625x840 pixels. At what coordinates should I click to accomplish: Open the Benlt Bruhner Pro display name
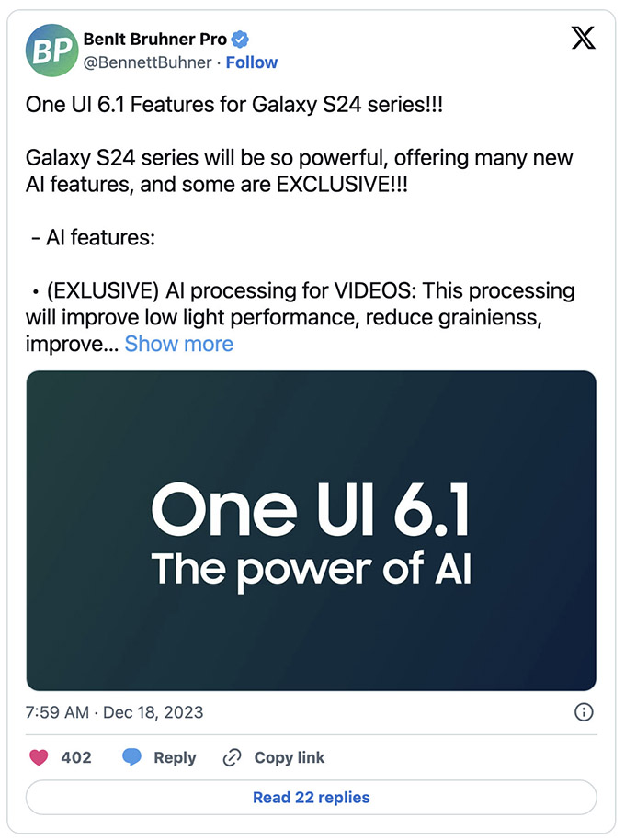tap(154, 40)
